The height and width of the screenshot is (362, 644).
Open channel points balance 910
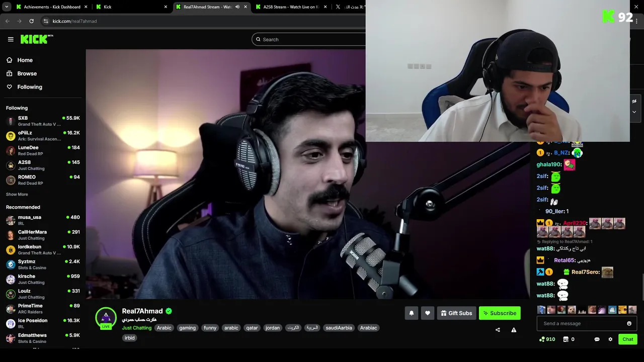click(547, 339)
